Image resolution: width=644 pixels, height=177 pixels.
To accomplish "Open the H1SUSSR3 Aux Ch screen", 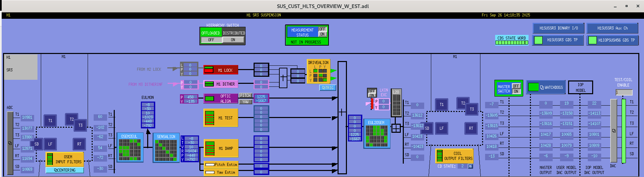I will (x=612, y=28).
